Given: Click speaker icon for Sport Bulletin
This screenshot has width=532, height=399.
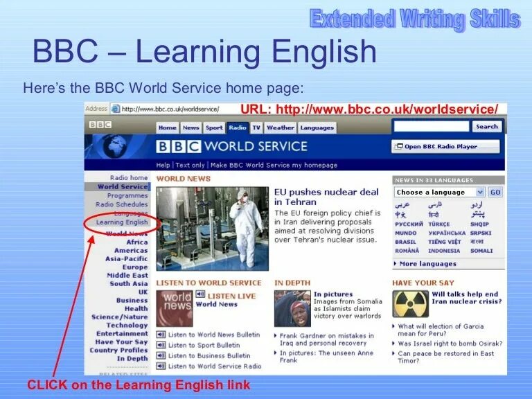Looking at the screenshot, I should point(161,345).
